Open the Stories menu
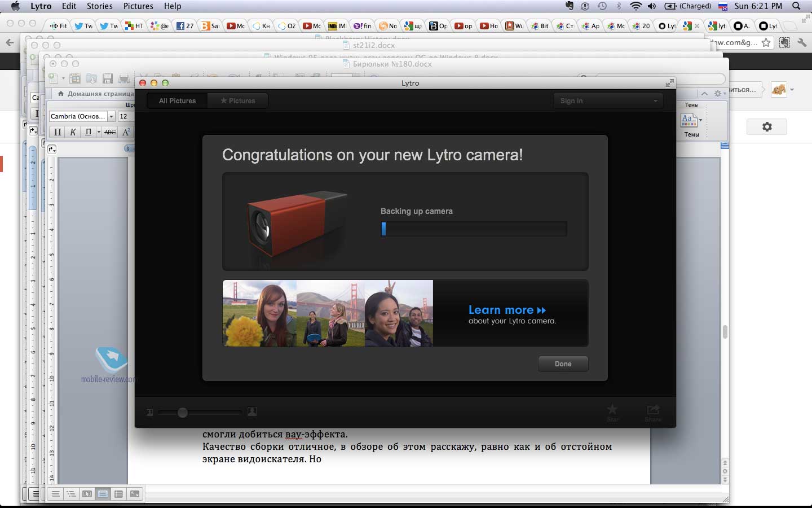The image size is (812, 508). (x=99, y=6)
